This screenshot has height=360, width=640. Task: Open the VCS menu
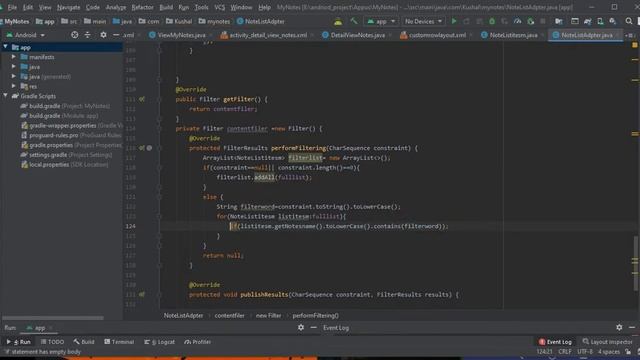(x=220, y=7)
